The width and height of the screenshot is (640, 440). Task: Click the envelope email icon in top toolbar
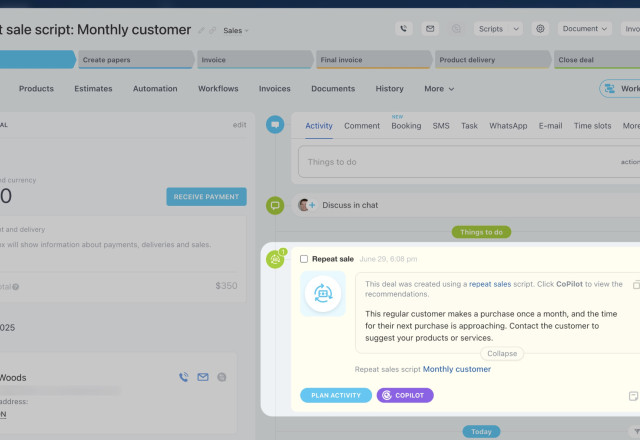pyautogui.click(x=430, y=29)
